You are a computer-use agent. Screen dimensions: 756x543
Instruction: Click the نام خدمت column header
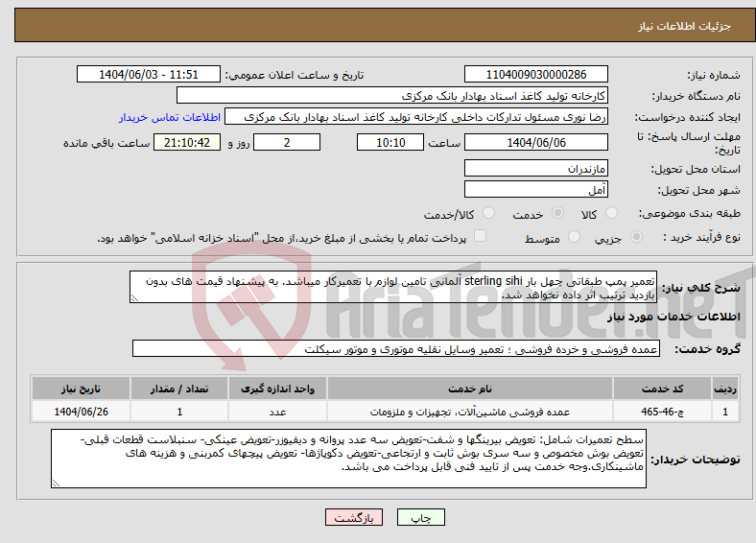coord(469,389)
